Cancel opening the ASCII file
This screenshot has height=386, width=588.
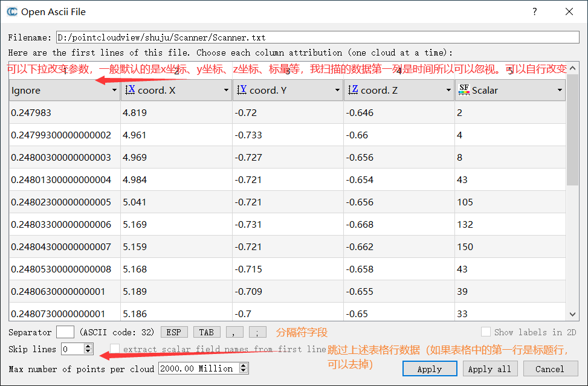[550, 368]
